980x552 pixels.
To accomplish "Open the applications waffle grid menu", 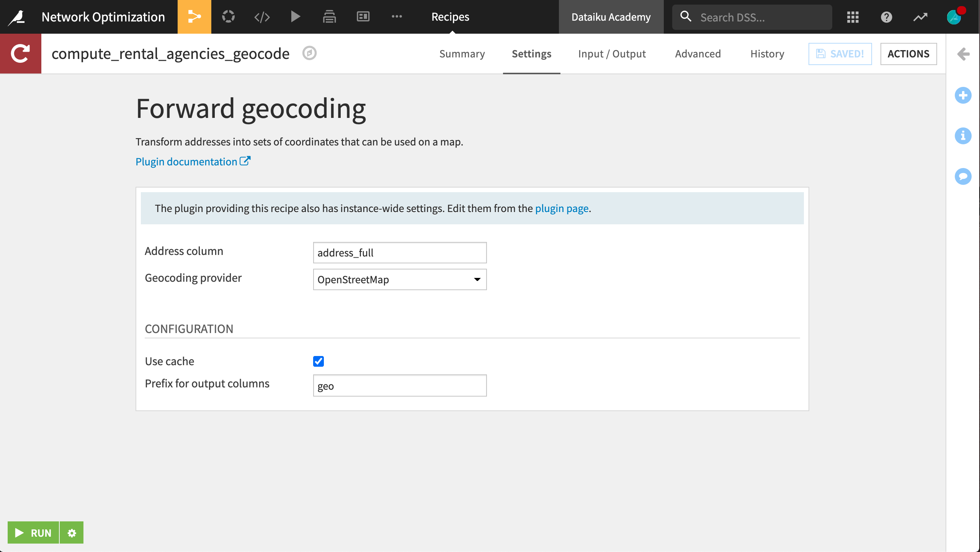I will [853, 17].
